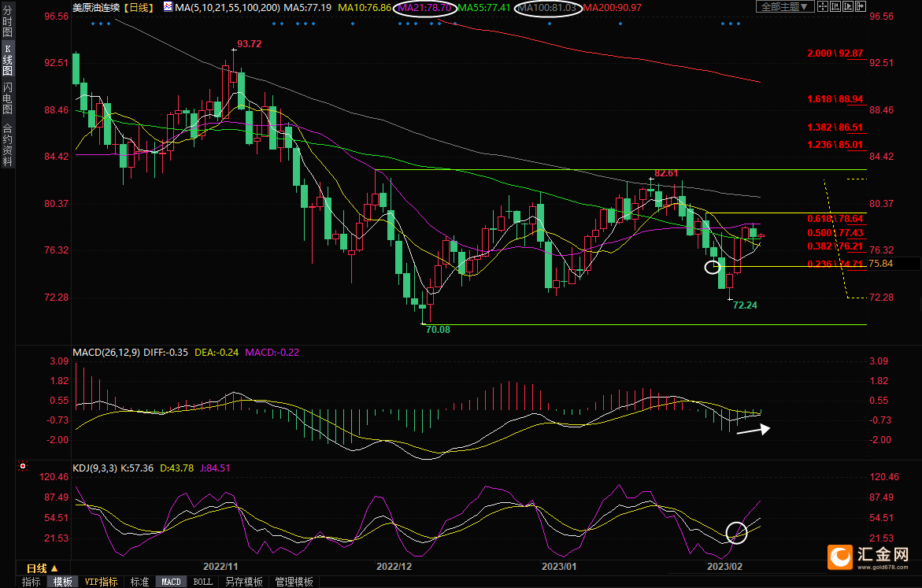Click the 美原油连续 contract title

[x=96, y=8]
